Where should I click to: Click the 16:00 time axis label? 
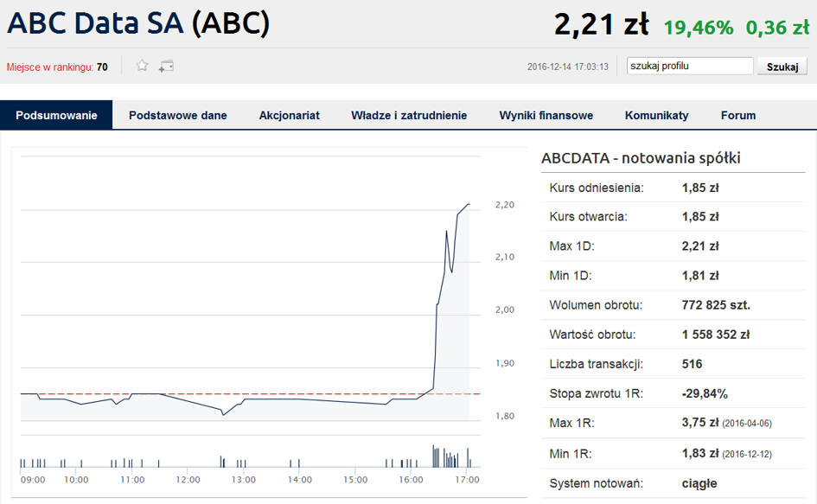pos(412,480)
